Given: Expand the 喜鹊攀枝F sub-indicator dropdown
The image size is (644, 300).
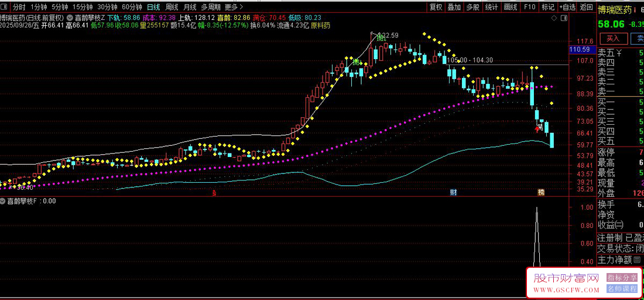Looking at the screenshot, I should coord(3,201).
